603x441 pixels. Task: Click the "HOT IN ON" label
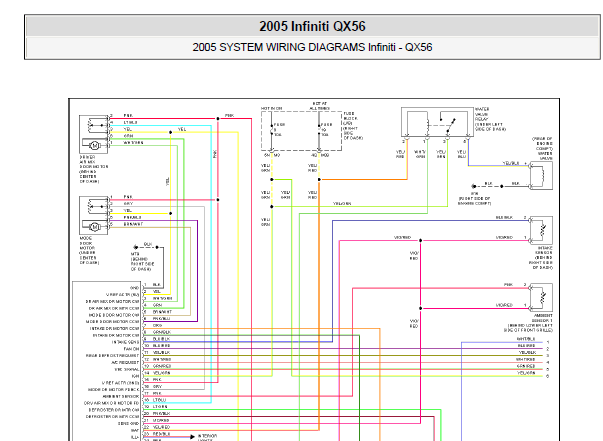coord(272,108)
